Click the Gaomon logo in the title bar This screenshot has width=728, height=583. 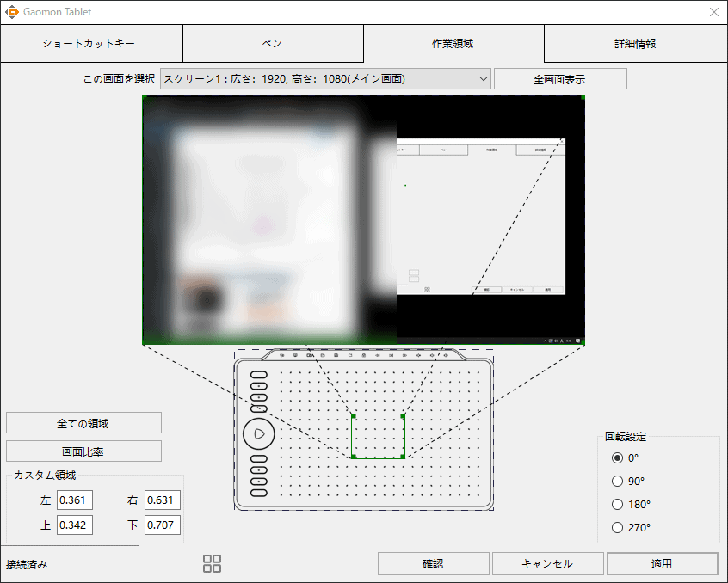pyautogui.click(x=12, y=12)
